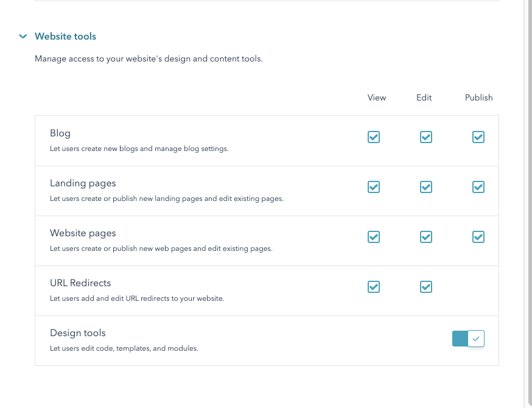Turn off the Design tools switch

pyautogui.click(x=468, y=339)
